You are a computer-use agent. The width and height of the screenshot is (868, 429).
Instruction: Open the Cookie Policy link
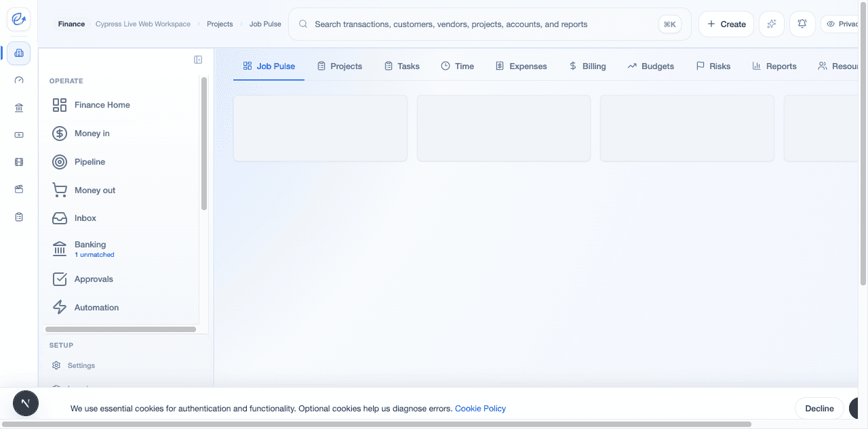480,409
